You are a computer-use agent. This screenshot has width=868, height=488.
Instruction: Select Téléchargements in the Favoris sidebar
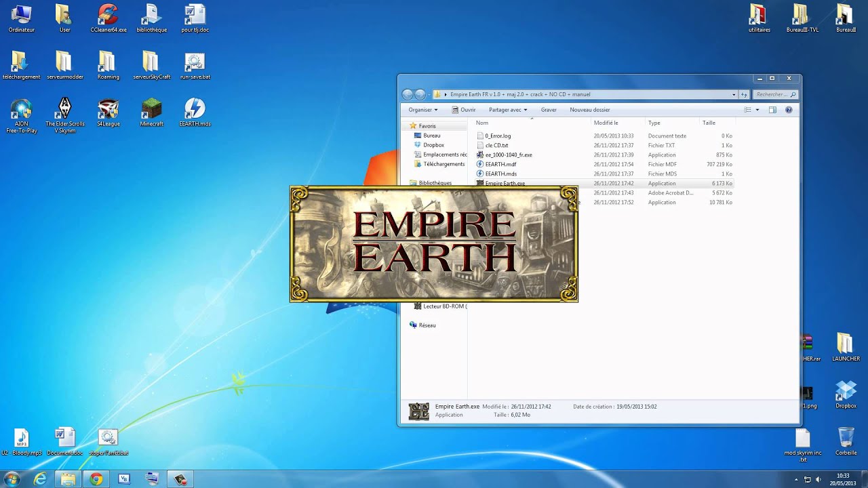444,163
